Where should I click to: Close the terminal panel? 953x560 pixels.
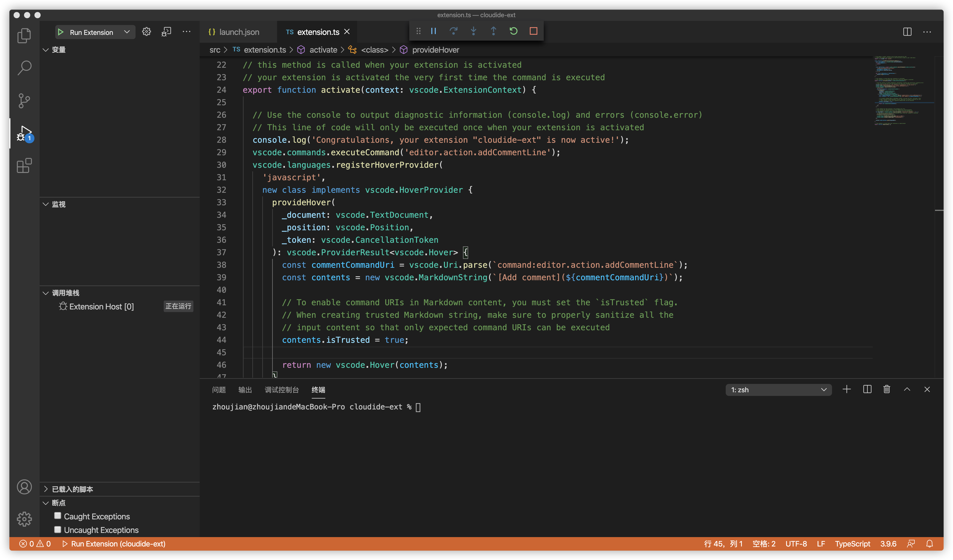click(x=927, y=389)
